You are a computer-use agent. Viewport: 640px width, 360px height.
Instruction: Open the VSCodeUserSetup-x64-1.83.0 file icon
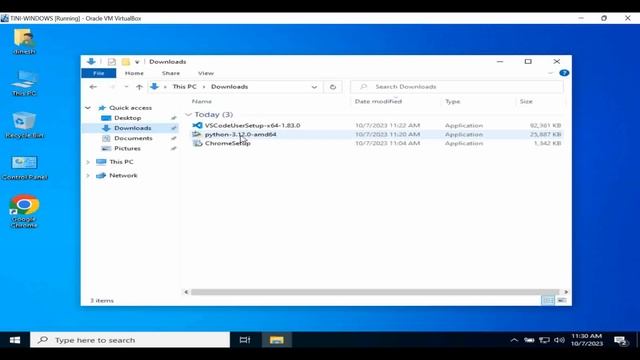point(197,125)
